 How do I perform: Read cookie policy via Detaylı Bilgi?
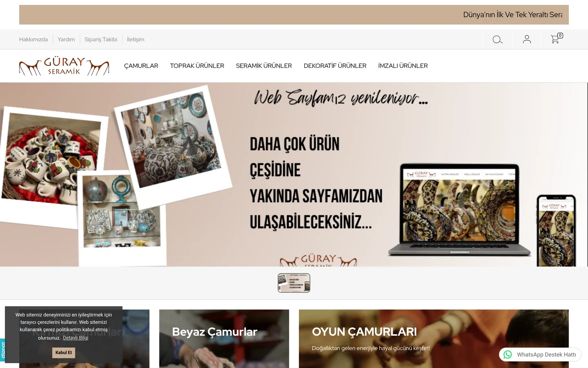76,338
